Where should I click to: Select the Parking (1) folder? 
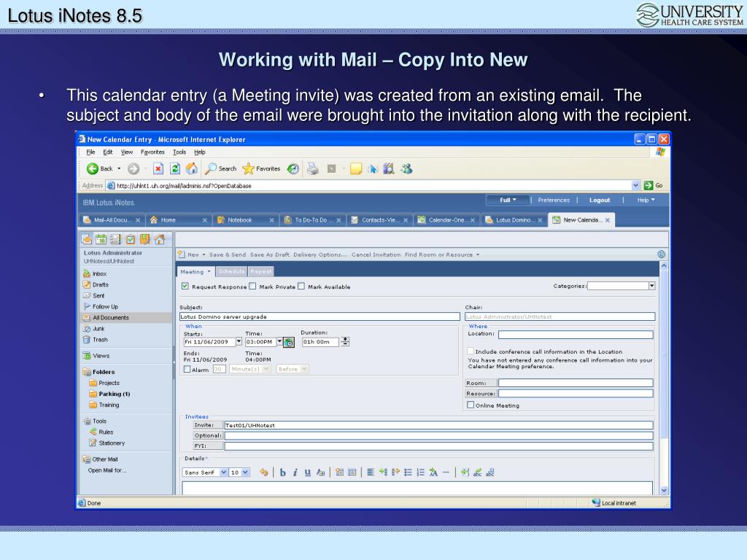(x=114, y=394)
